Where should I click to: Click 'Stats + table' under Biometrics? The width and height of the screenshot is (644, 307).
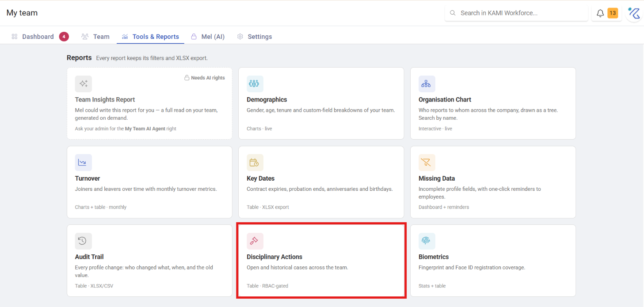(432, 286)
